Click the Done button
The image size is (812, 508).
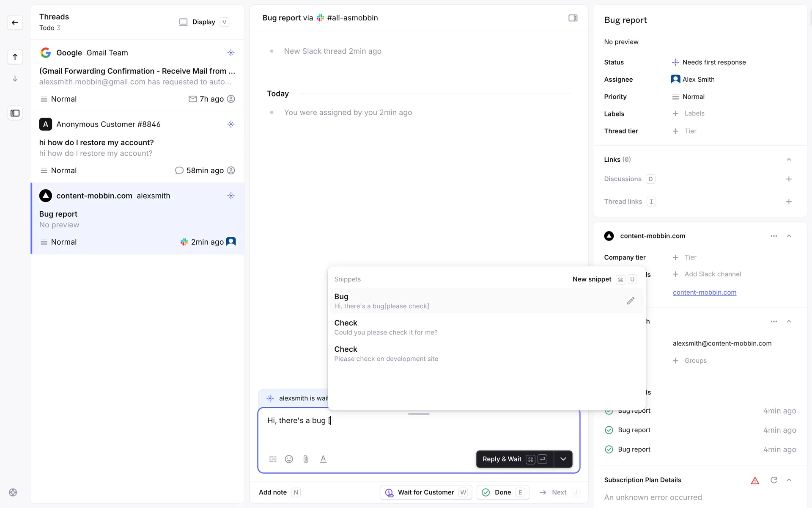pyautogui.click(x=502, y=492)
